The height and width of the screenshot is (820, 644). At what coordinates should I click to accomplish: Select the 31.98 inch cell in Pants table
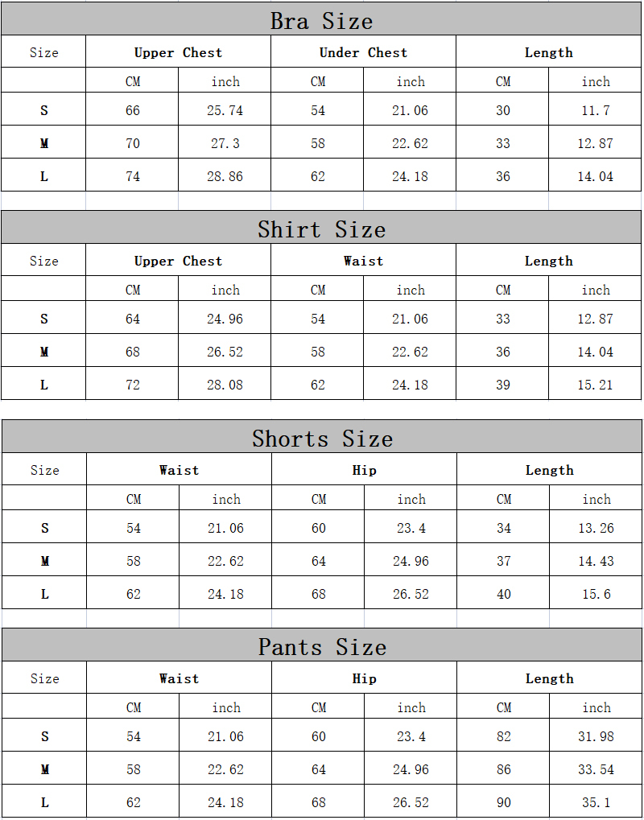click(596, 736)
